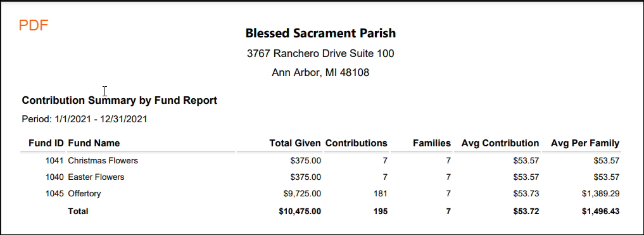644x235 pixels.
Task: Click the street address line 3767 Ranchero Drive
Action: (320, 53)
